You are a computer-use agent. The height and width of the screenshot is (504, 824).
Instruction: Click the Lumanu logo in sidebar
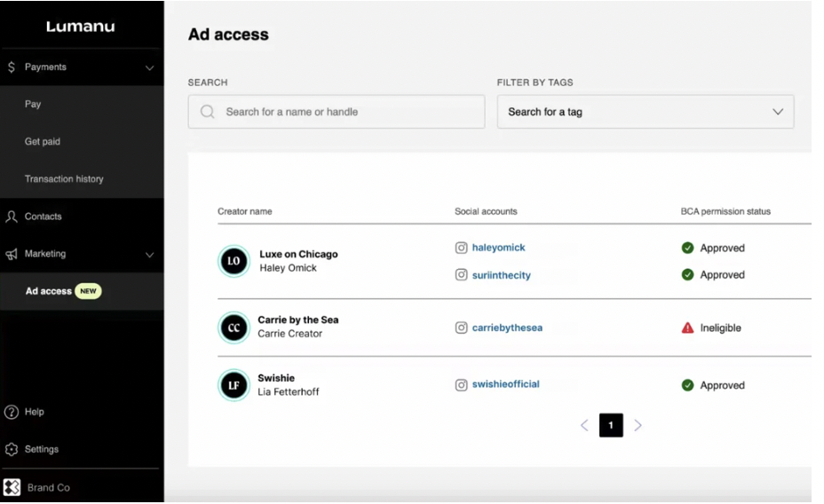pyautogui.click(x=81, y=28)
